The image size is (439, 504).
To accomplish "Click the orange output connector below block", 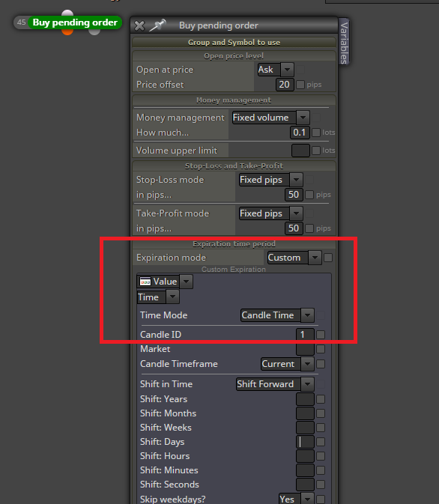I will click(x=67, y=31).
